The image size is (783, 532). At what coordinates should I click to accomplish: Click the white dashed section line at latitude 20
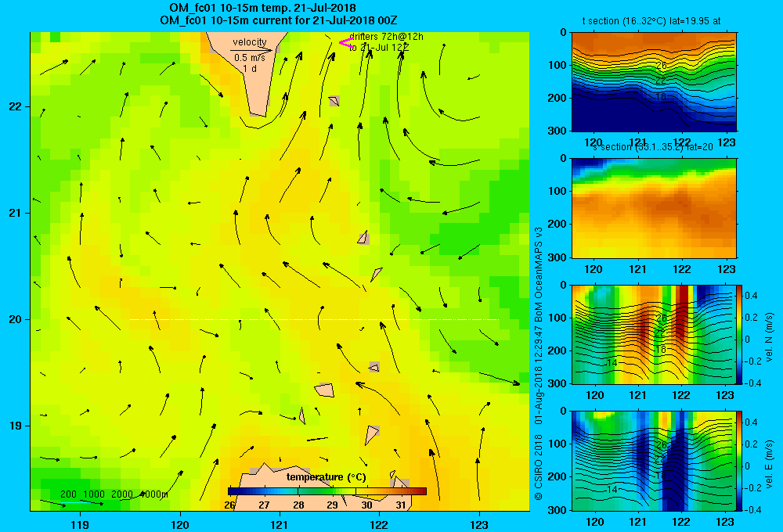pyautogui.click(x=315, y=319)
